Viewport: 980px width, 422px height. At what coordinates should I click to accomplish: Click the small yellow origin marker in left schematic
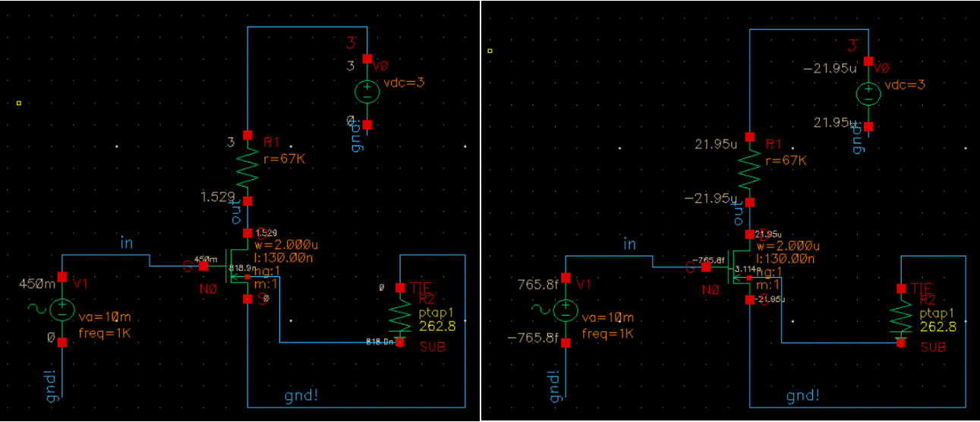pyautogui.click(x=19, y=102)
